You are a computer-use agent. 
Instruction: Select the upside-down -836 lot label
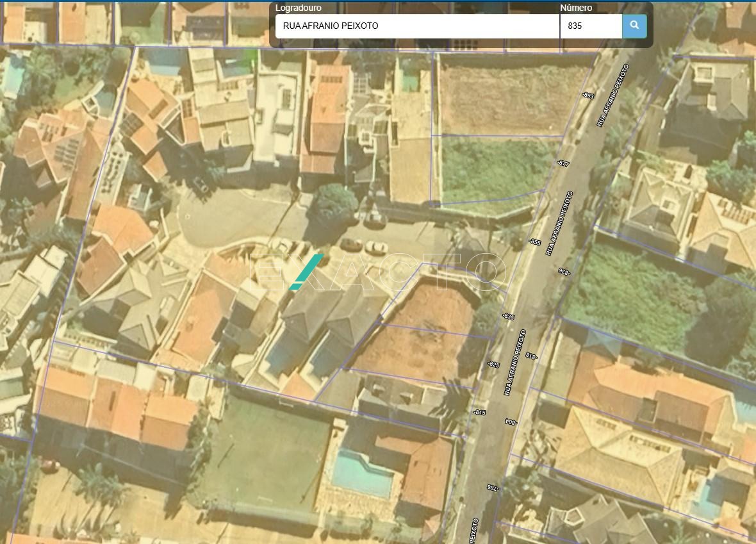[563, 271]
